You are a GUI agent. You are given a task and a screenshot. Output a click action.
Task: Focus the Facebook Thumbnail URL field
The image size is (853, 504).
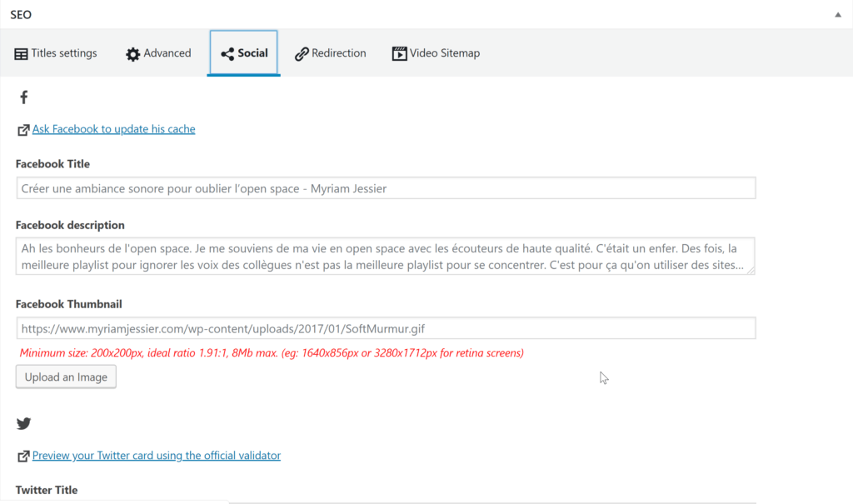coord(386,328)
